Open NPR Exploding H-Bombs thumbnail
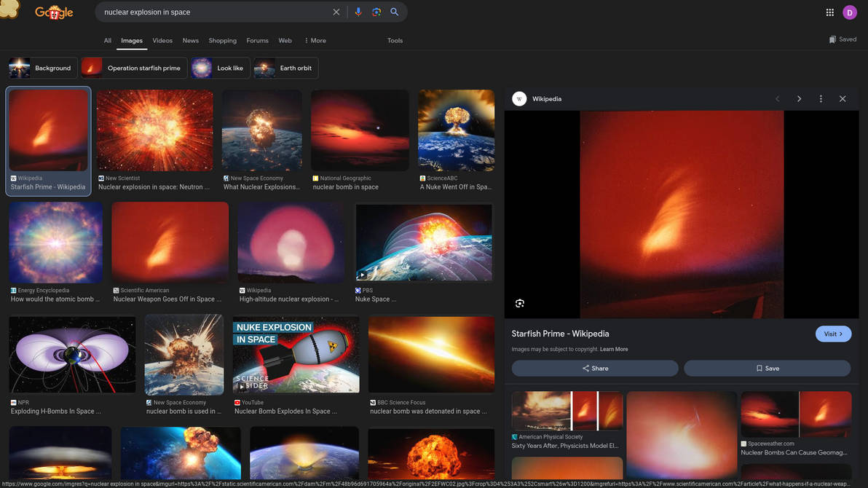This screenshot has height=488, width=868. pos(72,355)
